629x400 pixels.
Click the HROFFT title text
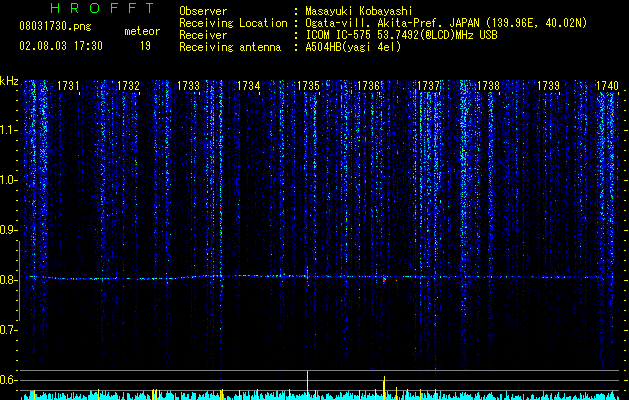coord(102,8)
